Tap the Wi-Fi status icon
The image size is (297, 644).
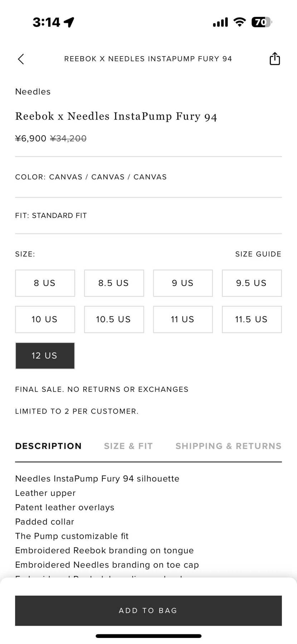tap(239, 22)
